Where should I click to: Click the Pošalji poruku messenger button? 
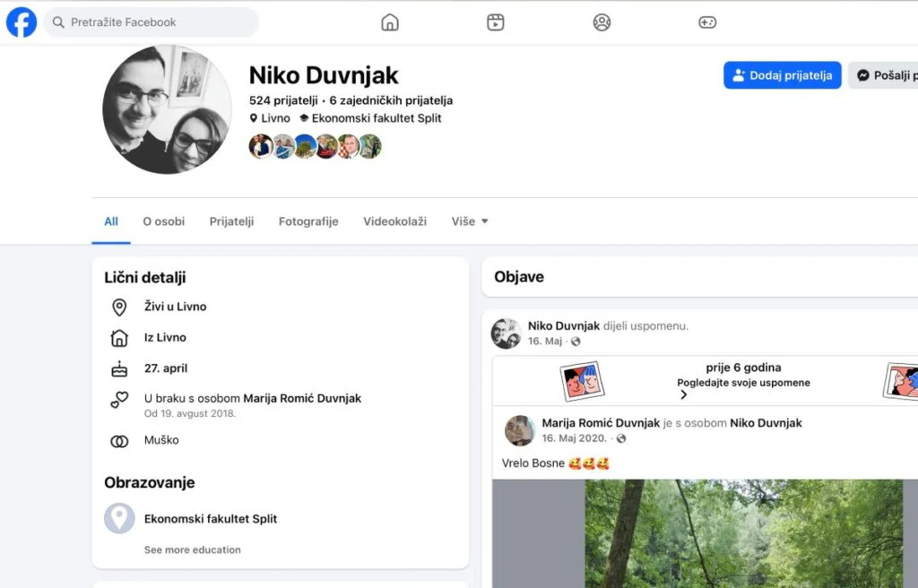[x=883, y=75]
